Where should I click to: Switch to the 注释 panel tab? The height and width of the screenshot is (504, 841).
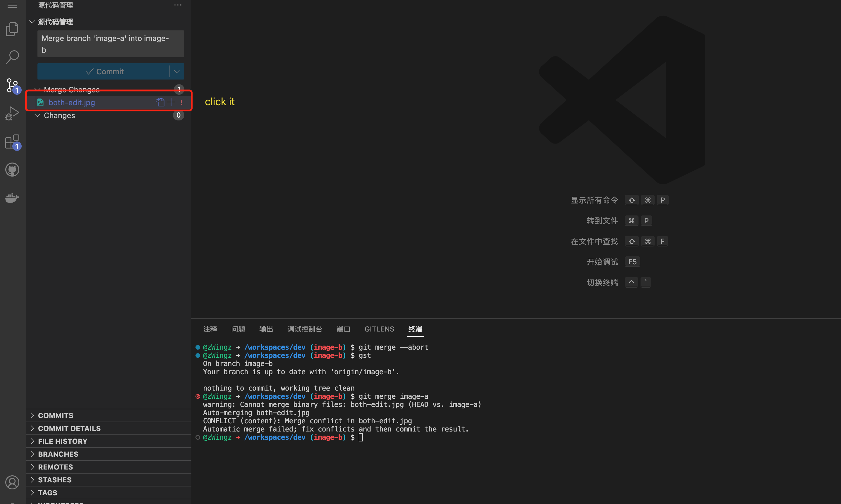point(210,329)
